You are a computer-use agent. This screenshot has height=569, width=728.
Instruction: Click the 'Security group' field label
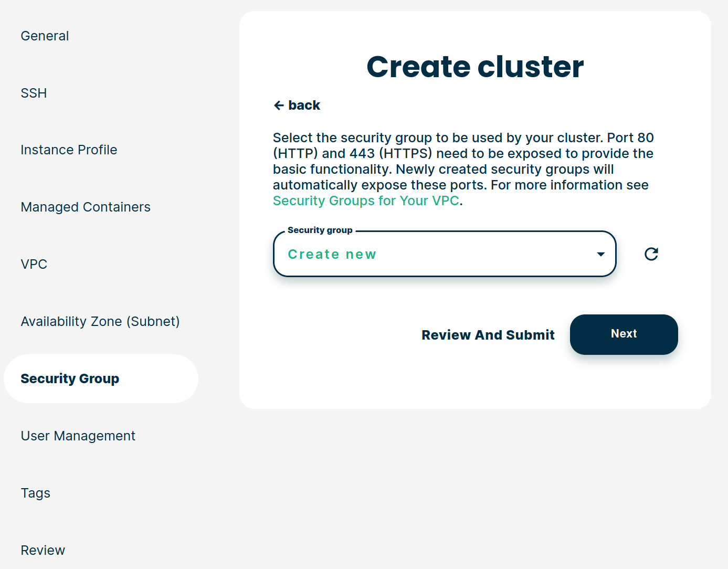click(x=320, y=230)
